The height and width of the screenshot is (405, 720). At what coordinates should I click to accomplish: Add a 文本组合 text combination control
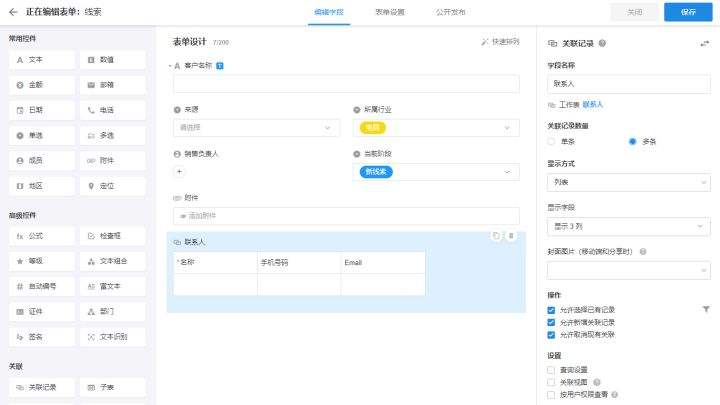[112, 261]
